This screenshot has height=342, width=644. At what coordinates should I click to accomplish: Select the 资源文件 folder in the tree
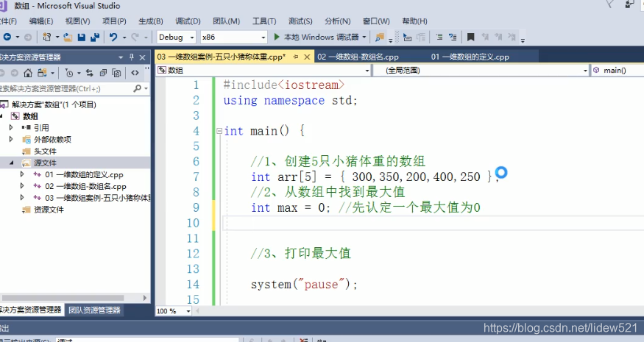tap(49, 210)
